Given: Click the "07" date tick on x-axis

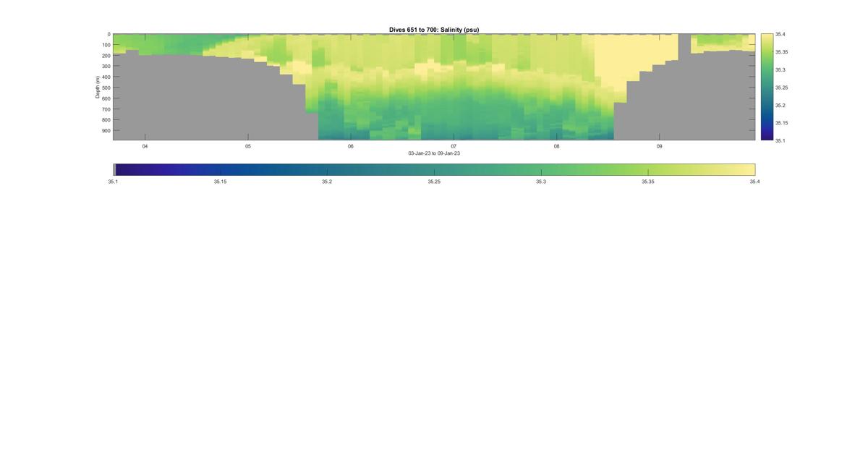Looking at the screenshot, I should click(454, 146).
